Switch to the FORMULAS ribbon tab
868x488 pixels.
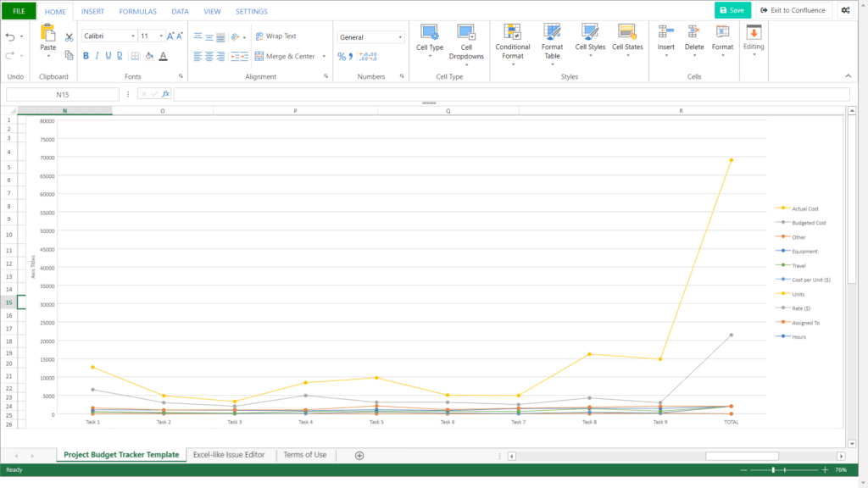coord(137,12)
